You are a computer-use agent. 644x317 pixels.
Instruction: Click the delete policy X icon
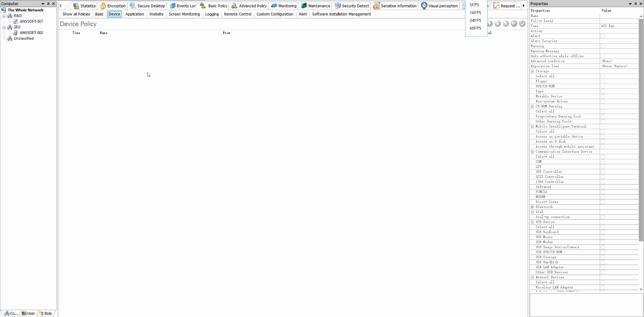coord(506,24)
